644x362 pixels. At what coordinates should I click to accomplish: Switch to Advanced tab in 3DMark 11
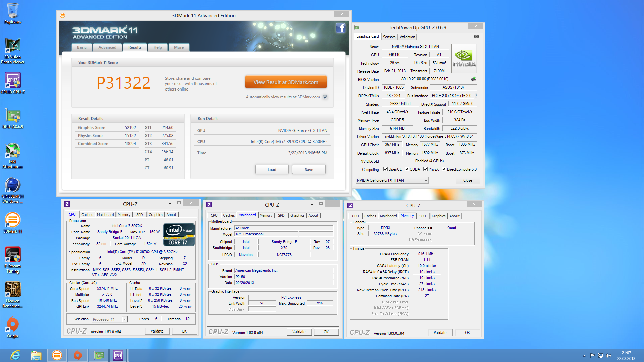[107, 47]
